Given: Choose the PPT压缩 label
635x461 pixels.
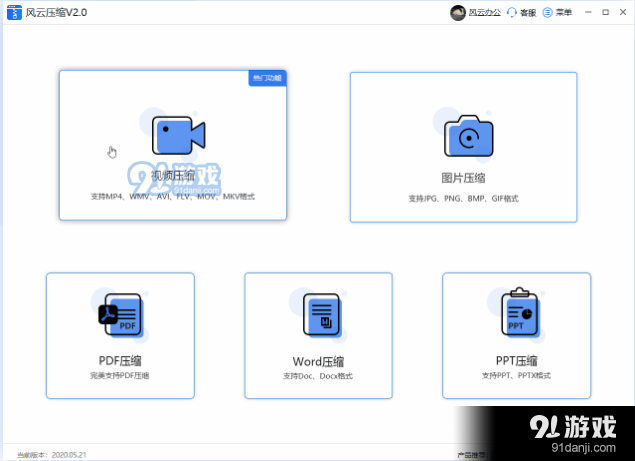Looking at the screenshot, I should [x=516, y=360].
